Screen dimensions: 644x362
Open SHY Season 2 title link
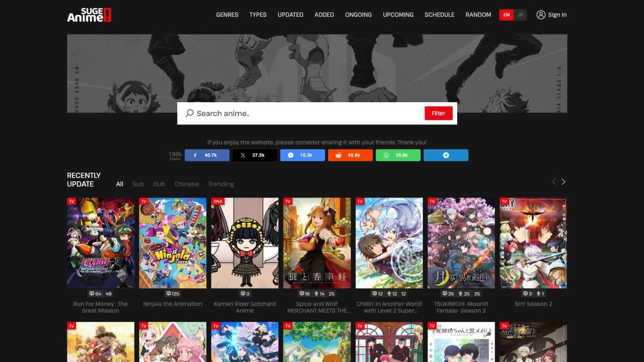pos(533,304)
